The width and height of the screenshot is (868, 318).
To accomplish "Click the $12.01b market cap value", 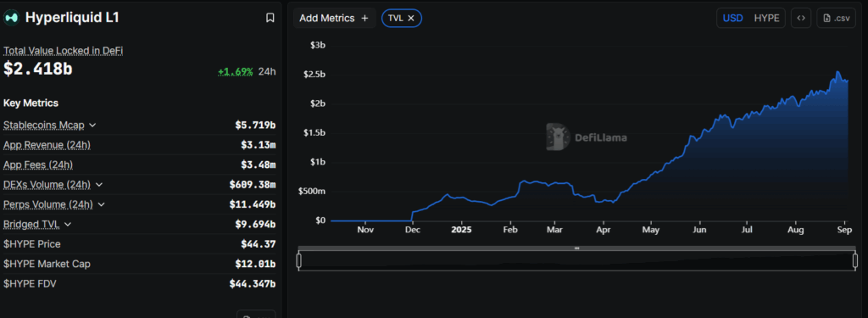I will click(255, 264).
